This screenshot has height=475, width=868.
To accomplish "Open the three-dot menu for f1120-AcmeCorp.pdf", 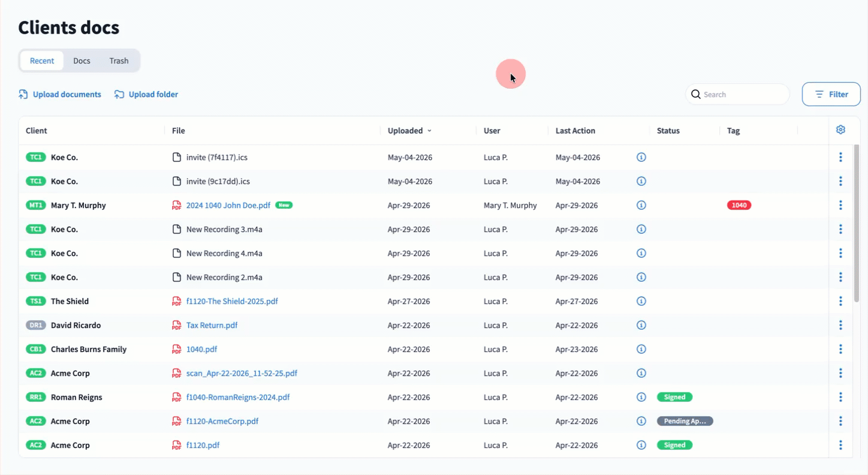I will pyautogui.click(x=840, y=421).
